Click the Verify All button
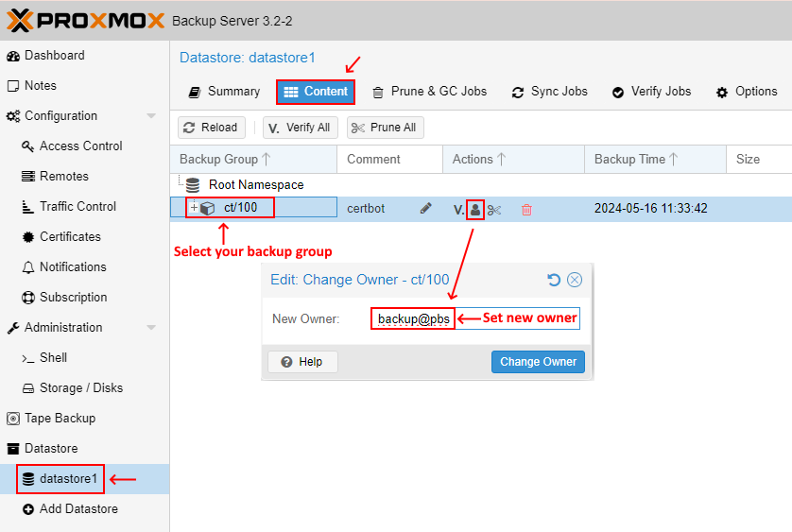Viewport: 792px width, 532px height. coord(300,128)
